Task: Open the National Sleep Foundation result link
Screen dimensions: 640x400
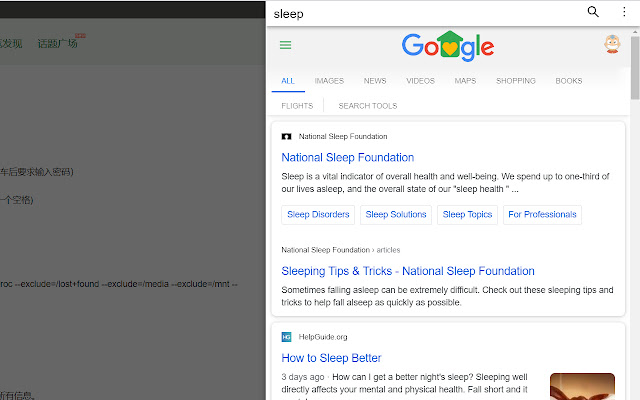Action: tap(348, 158)
